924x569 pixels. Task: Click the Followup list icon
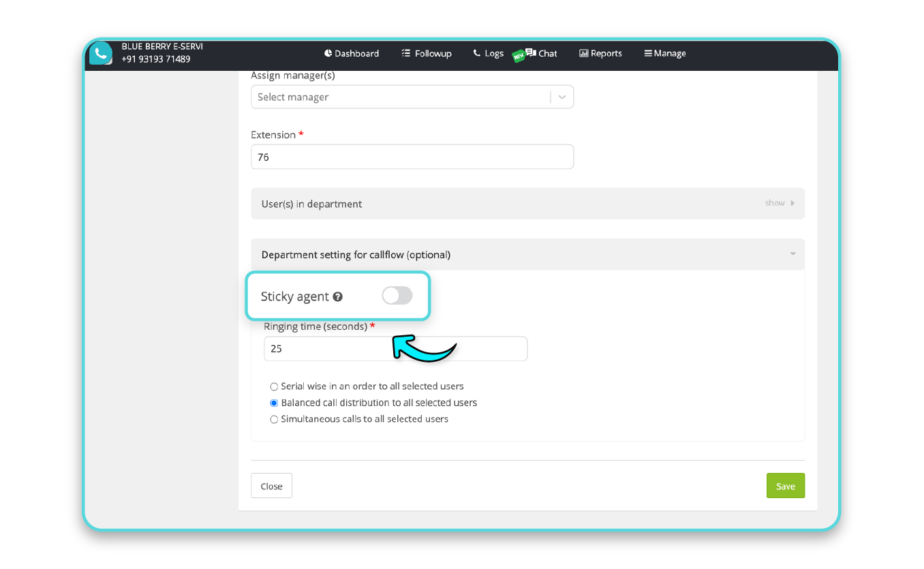point(405,53)
